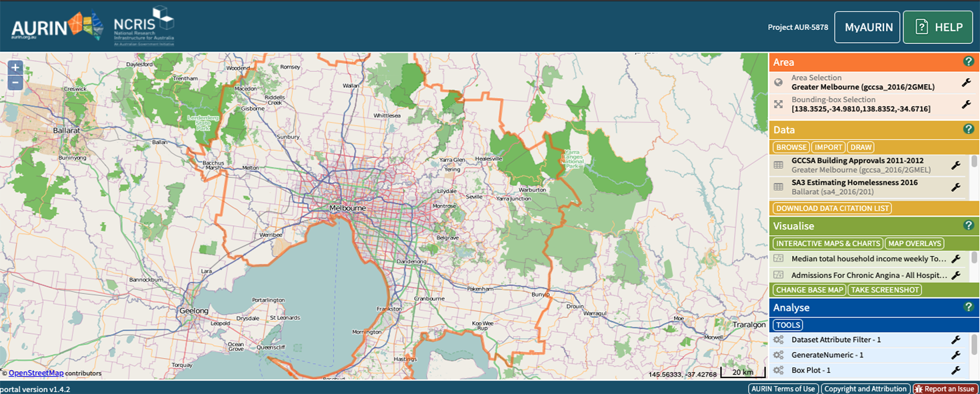Take a screenshot of the map
This screenshot has width=980, height=394.
pos(885,290)
